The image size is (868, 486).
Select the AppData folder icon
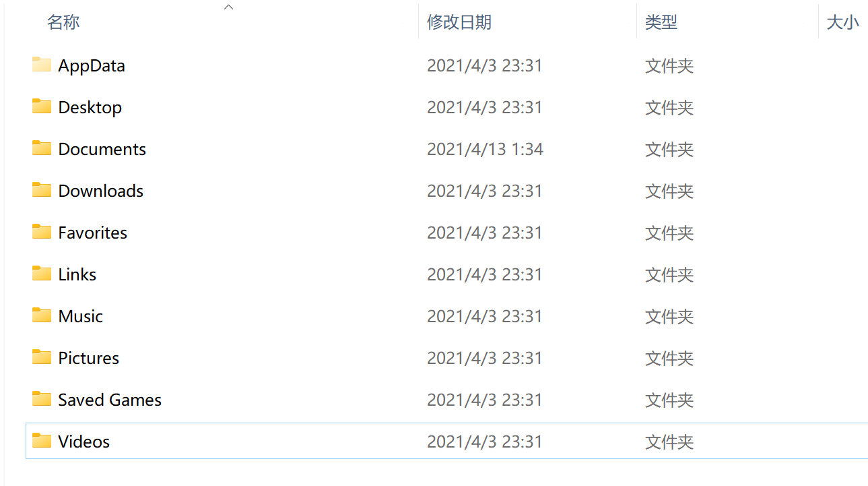coord(42,65)
